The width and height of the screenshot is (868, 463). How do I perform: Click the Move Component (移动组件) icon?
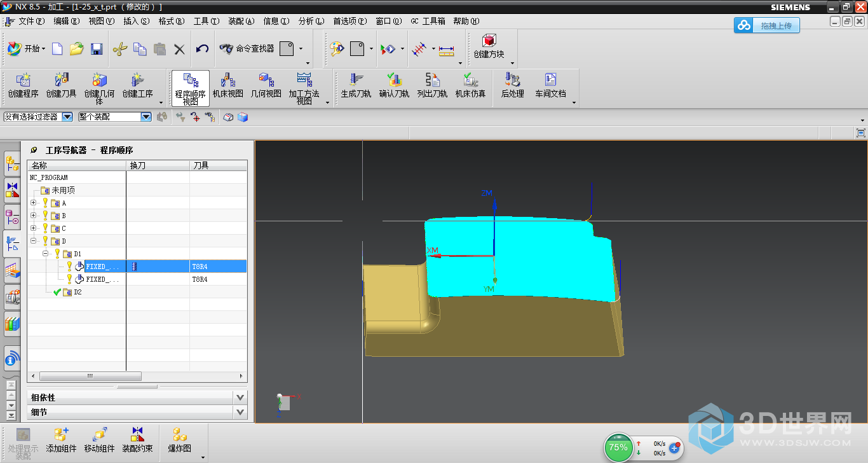click(99, 440)
